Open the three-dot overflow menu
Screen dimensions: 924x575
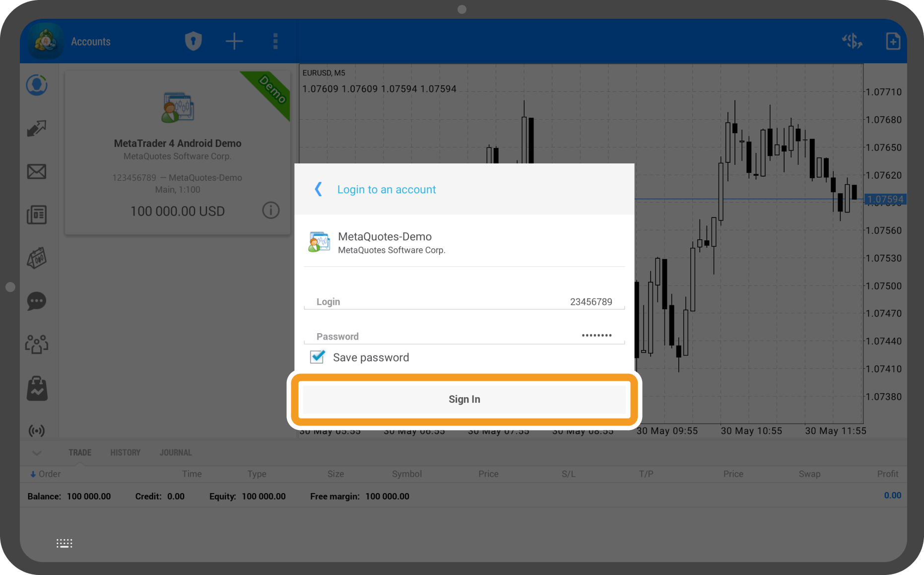click(x=275, y=41)
